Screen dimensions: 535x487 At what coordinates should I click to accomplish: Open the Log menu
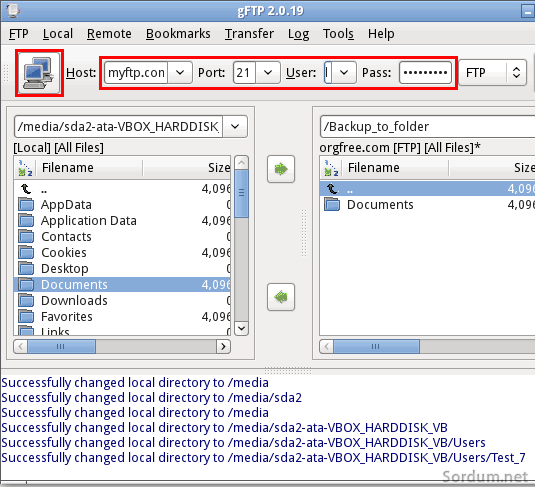299,34
